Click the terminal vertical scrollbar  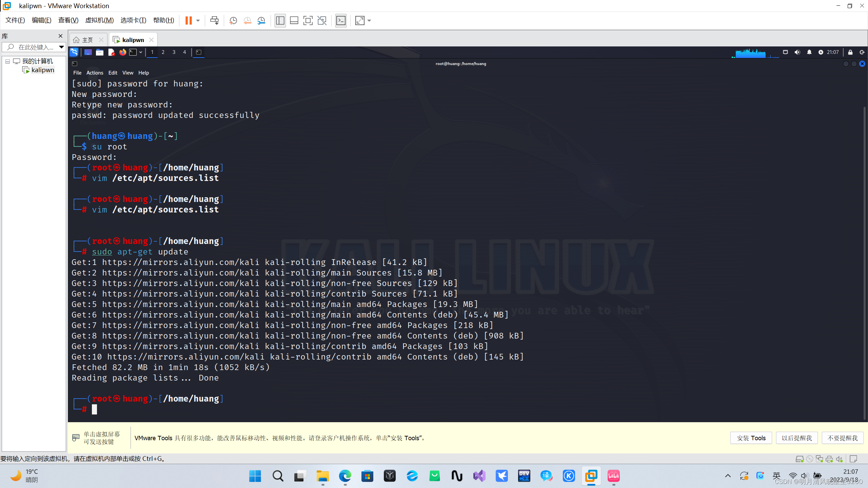tap(865, 263)
